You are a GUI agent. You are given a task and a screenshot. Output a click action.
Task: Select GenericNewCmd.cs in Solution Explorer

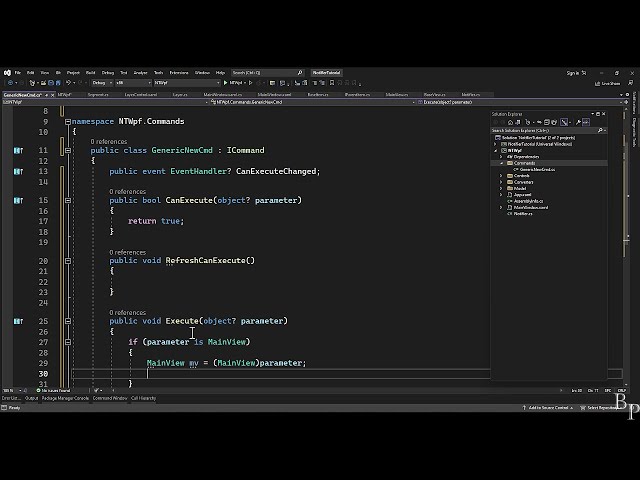tap(537, 169)
